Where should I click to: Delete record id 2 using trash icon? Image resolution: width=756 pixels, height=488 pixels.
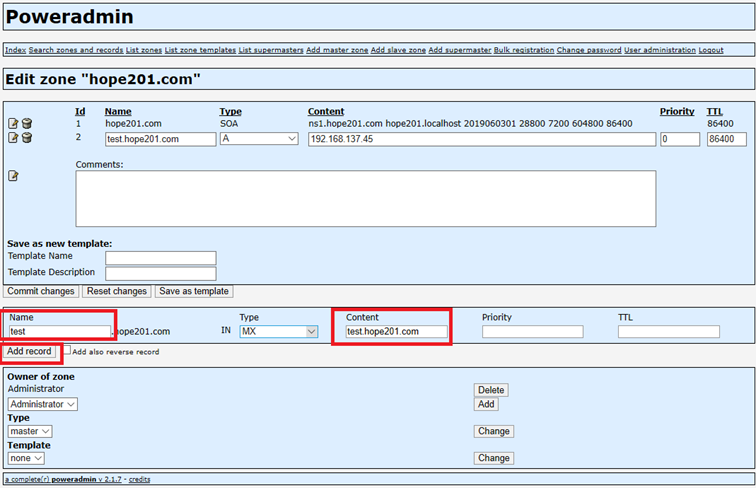pyautogui.click(x=27, y=138)
